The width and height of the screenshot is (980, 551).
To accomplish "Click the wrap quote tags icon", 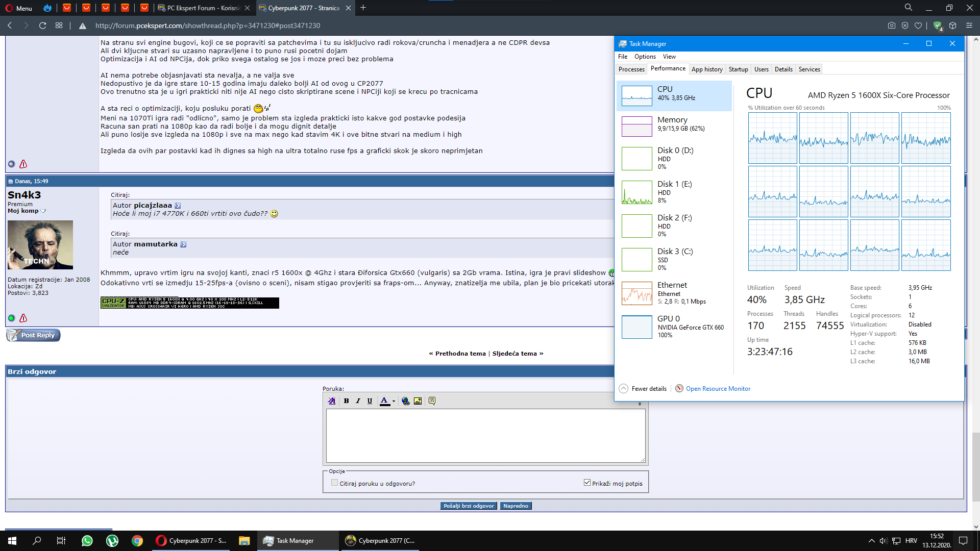I will (x=432, y=401).
